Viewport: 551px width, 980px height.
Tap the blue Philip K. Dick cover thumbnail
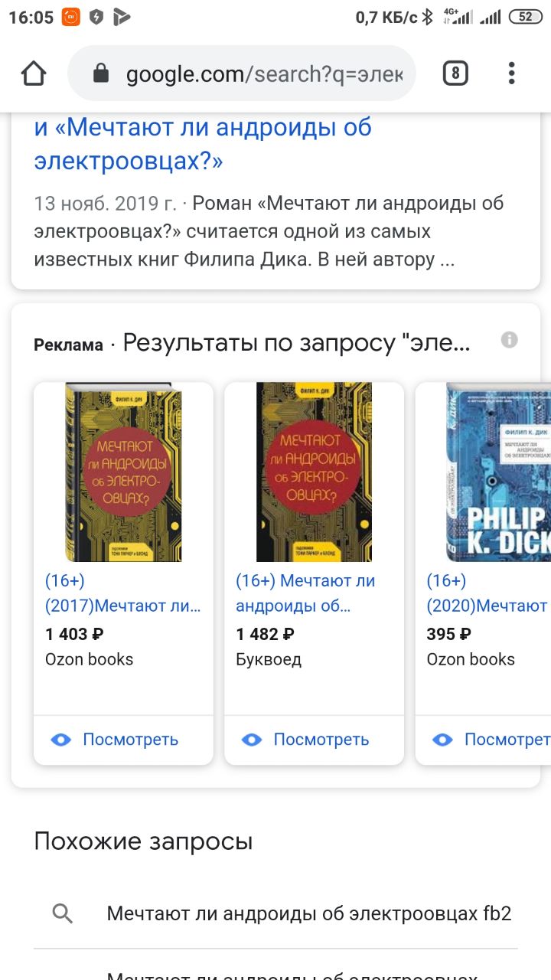(498, 472)
